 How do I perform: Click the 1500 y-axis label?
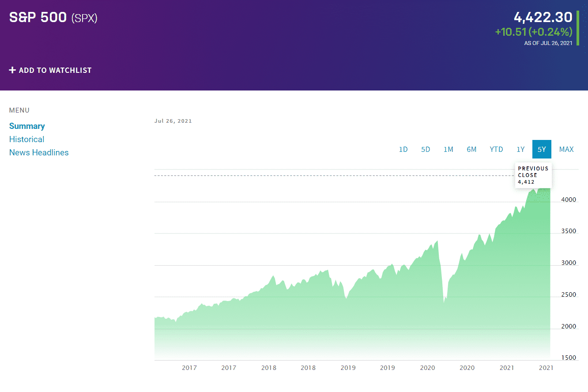tap(569, 358)
